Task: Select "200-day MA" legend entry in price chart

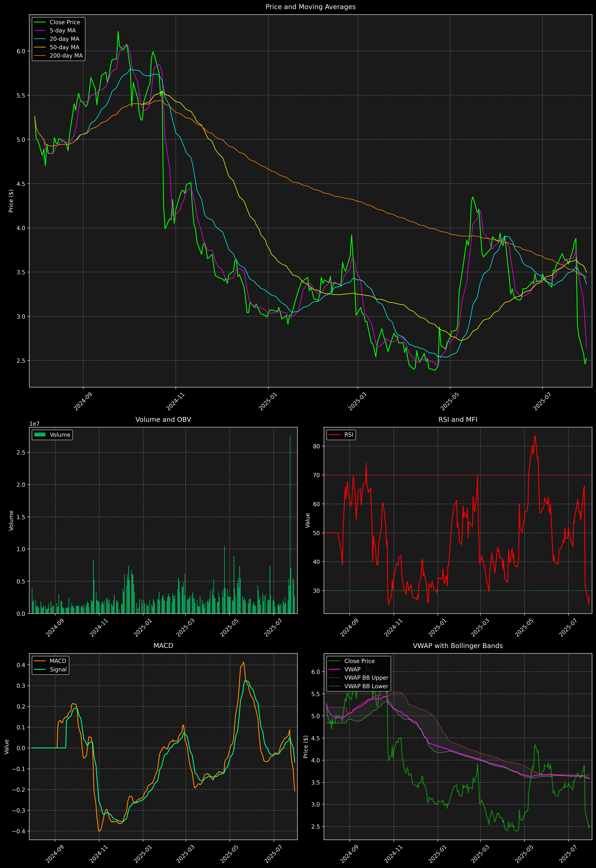Action: click(x=66, y=56)
